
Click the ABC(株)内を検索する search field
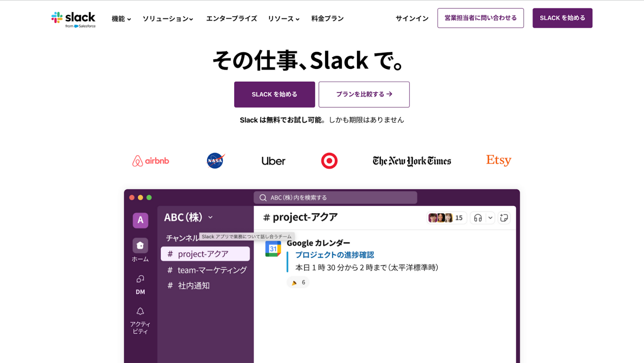[335, 197]
